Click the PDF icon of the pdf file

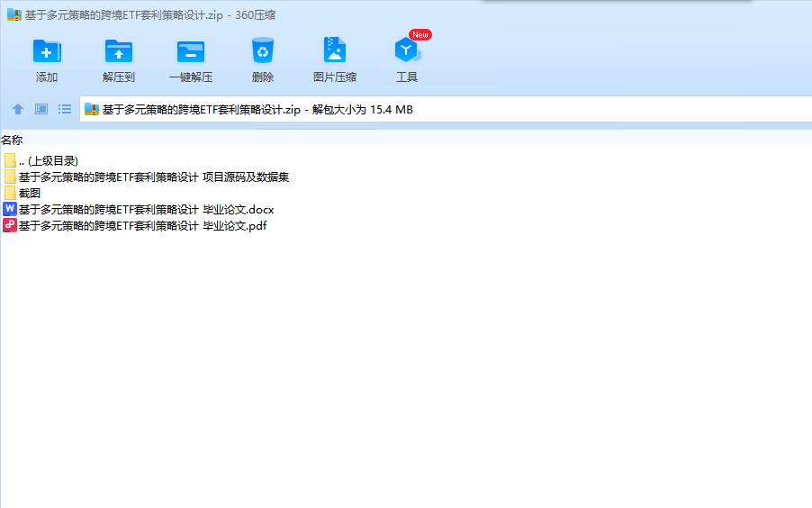10,225
